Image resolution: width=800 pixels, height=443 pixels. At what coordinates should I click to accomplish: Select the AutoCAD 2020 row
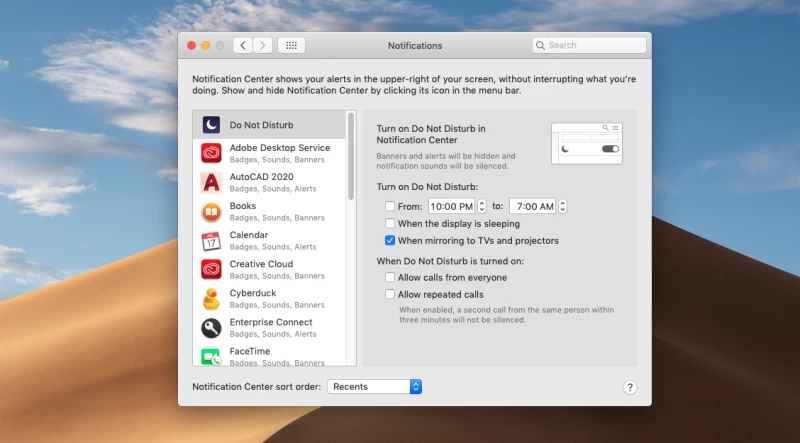pyautogui.click(x=269, y=182)
